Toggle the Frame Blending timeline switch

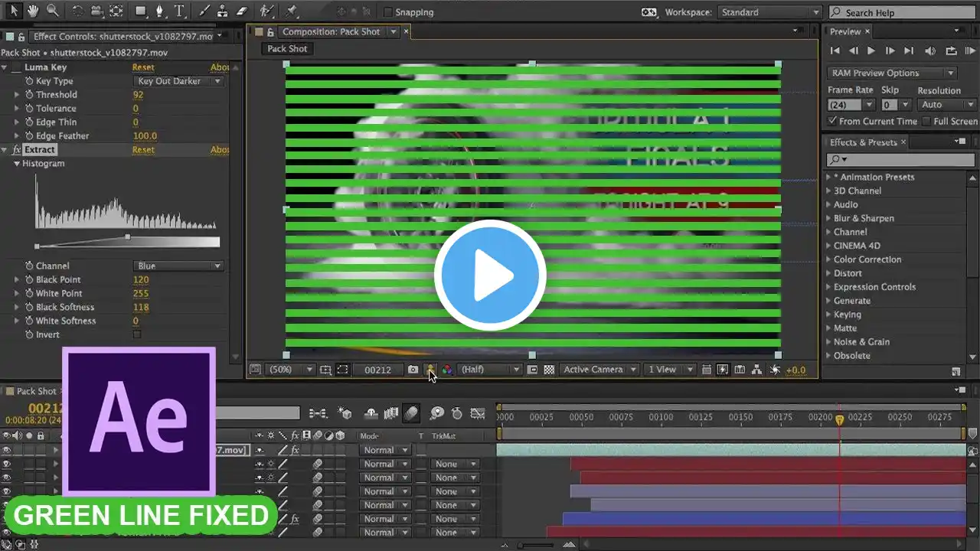(391, 413)
